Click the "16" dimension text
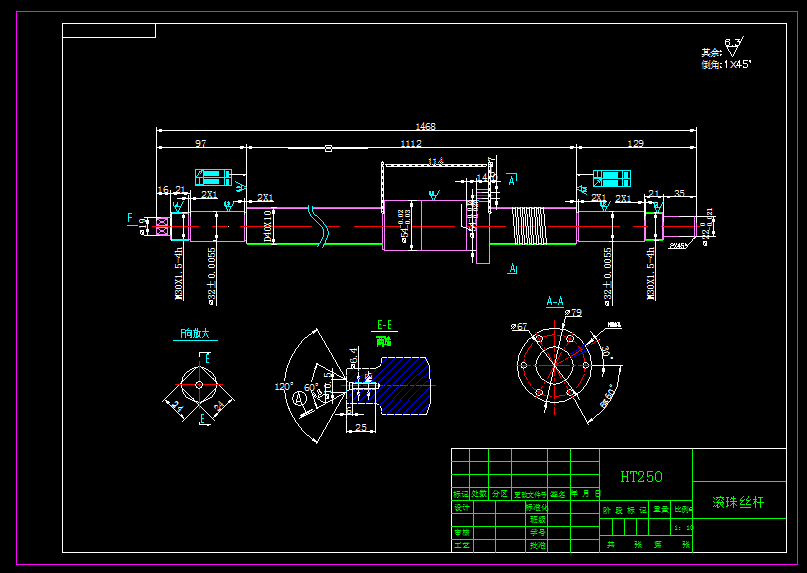The height and width of the screenshot is (573, 807). (x=163, y=190)
